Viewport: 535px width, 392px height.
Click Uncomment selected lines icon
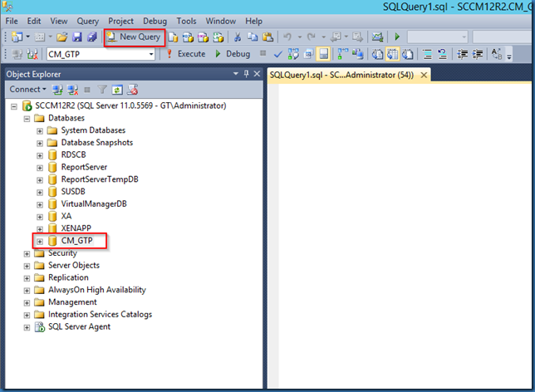[443, 54]
